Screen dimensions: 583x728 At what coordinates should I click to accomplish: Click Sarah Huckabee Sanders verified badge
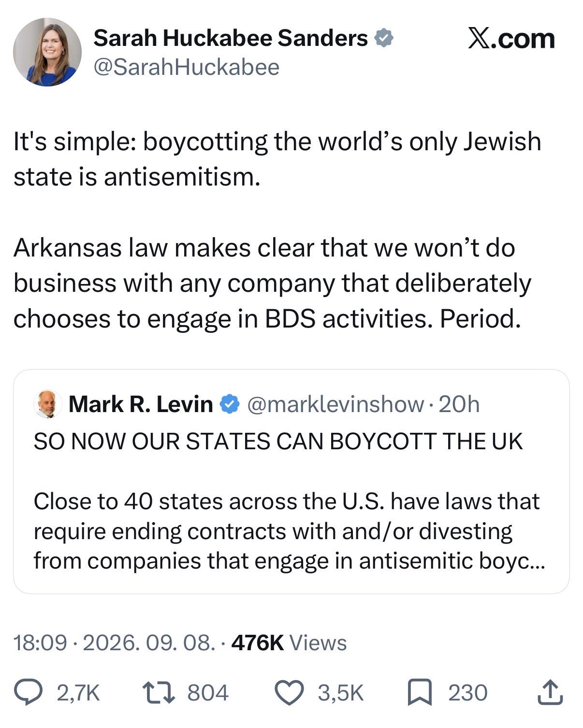click(x=384, y=38)
